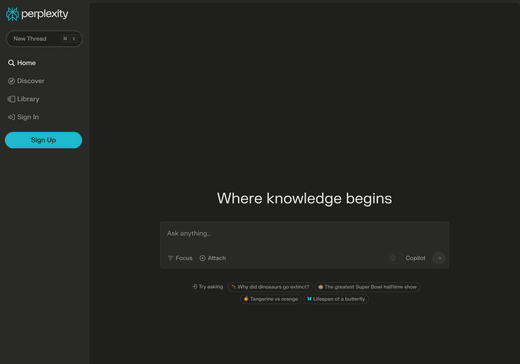Select Sign In in the sidebar
Viewport: 520px width, 364px height.
[x=23, y=117]
